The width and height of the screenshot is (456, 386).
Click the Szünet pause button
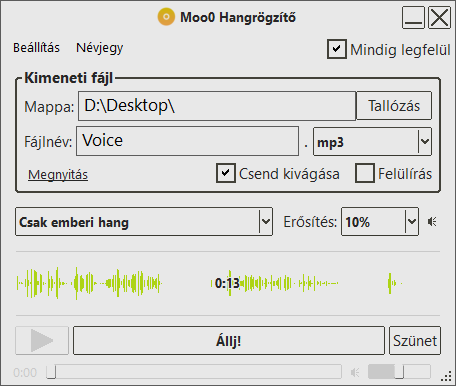415,341
